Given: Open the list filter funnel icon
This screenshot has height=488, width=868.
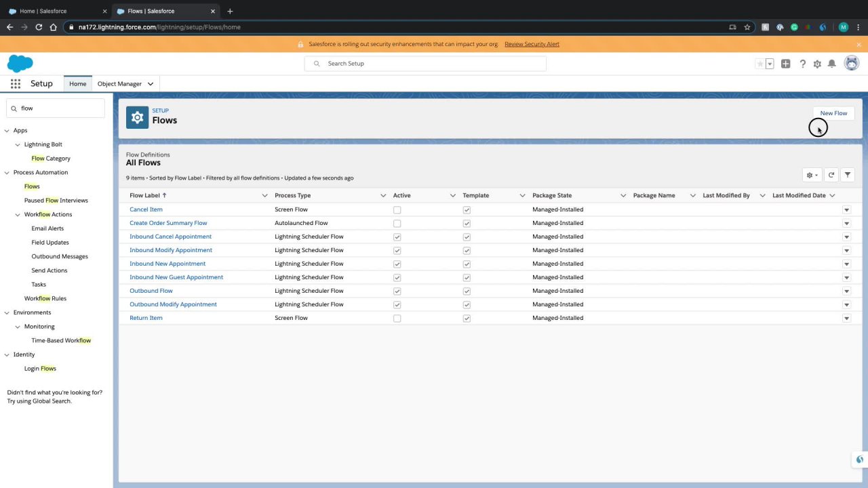Looking at the screenshot, I should (x=848, y=175).
